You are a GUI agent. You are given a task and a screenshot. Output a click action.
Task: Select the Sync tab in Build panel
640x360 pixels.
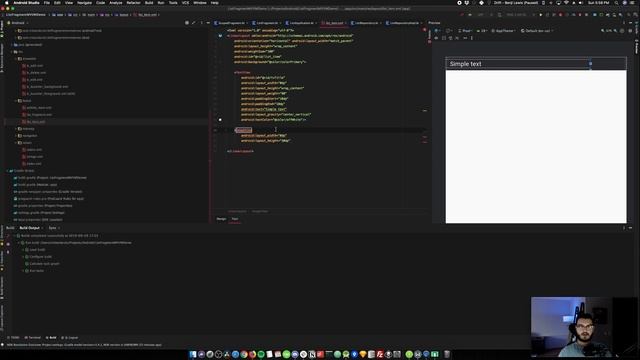click(52, 228)
